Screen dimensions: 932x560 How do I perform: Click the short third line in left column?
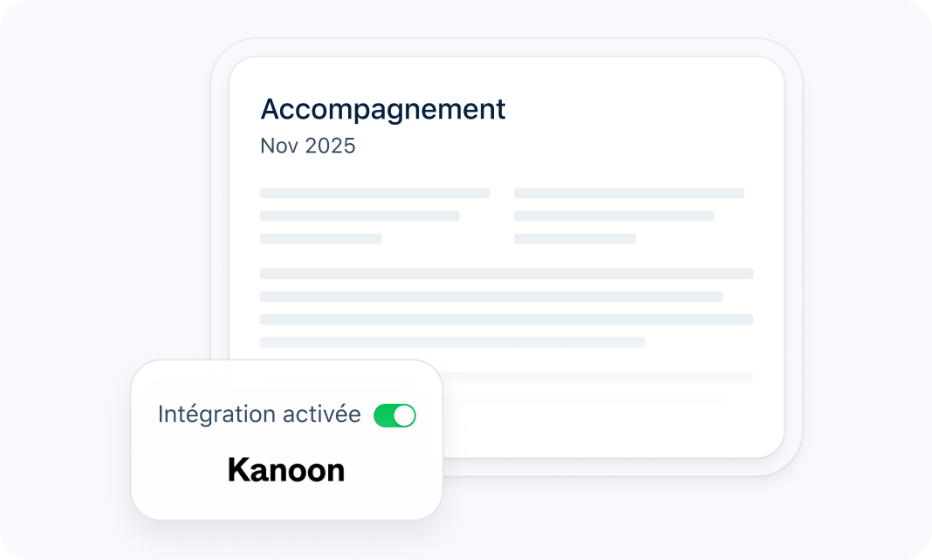[x=320, y=238]
